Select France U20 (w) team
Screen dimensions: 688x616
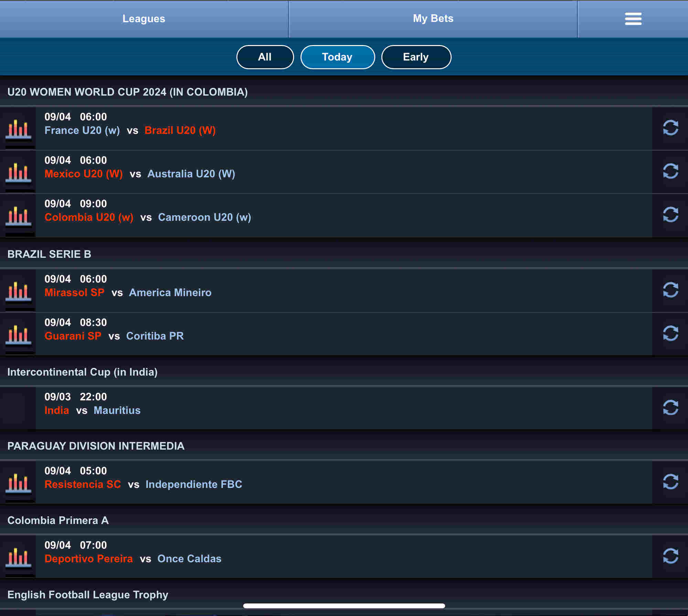point(82,131)
